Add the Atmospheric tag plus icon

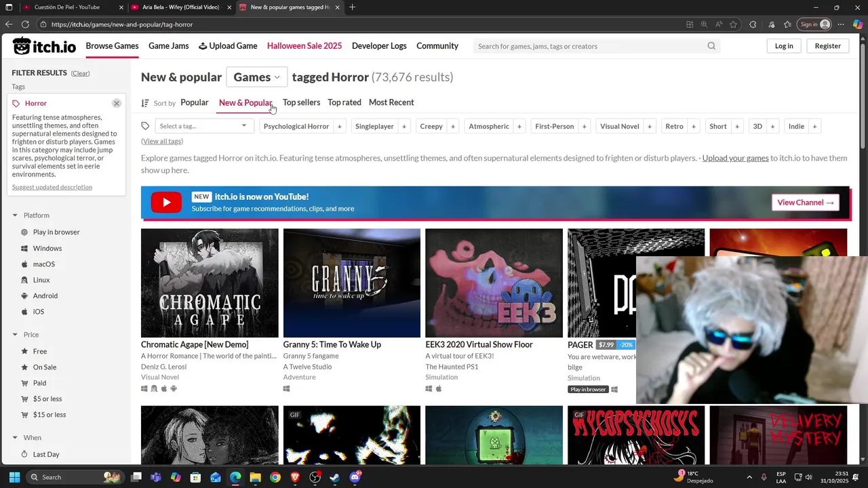519,126
